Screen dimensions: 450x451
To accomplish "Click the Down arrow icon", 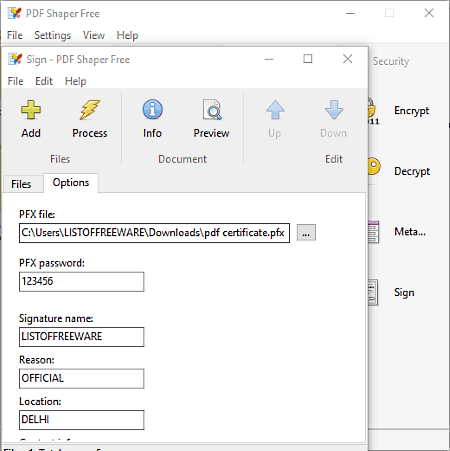I will [x=334, y=110].
